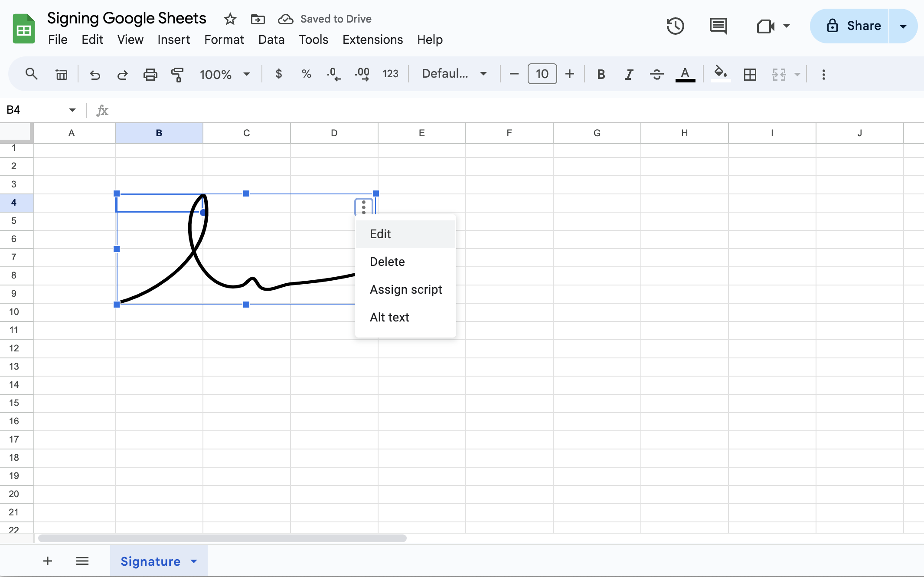Open the Signature sheet tab menu arrow
This screenshot has height=577, width=924.
[194, 561]
